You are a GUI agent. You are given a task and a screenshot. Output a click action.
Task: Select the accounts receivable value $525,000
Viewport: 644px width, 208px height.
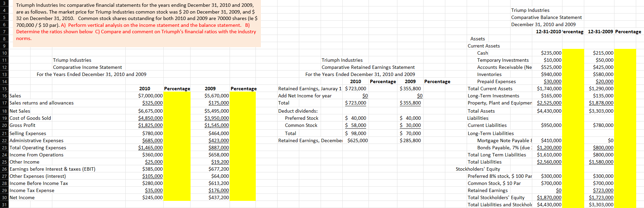click(x=551, y=67)
